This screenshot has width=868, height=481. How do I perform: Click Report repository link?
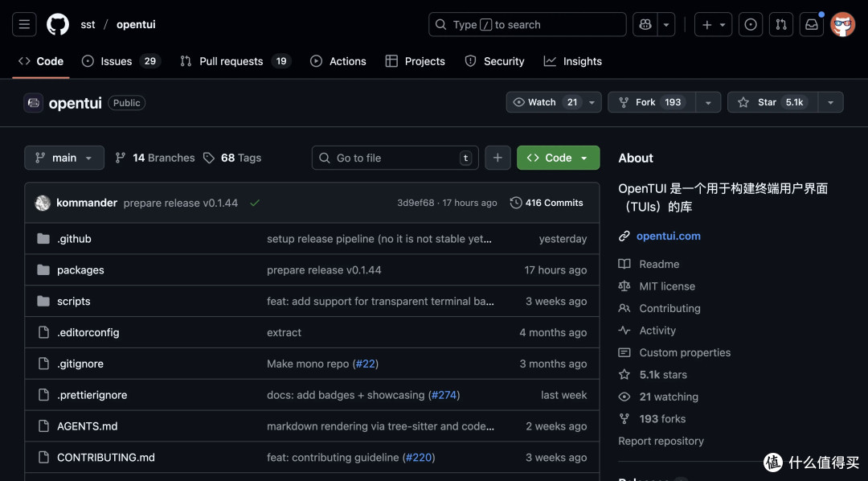click(661, 441)
